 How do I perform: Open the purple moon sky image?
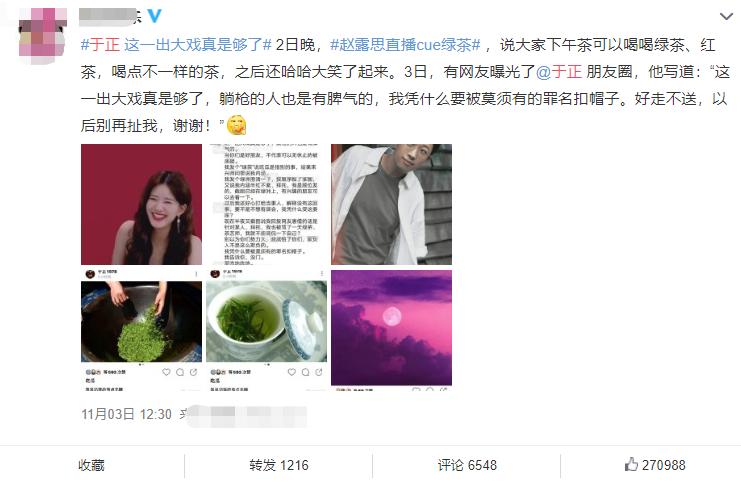pyautogui.click(x=391, y=330)
